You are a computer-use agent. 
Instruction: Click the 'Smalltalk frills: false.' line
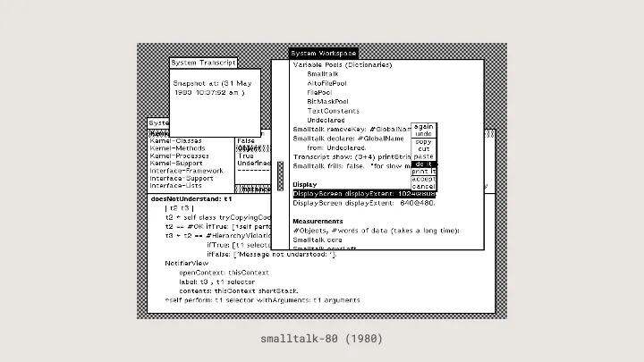(x=352, y=166)
